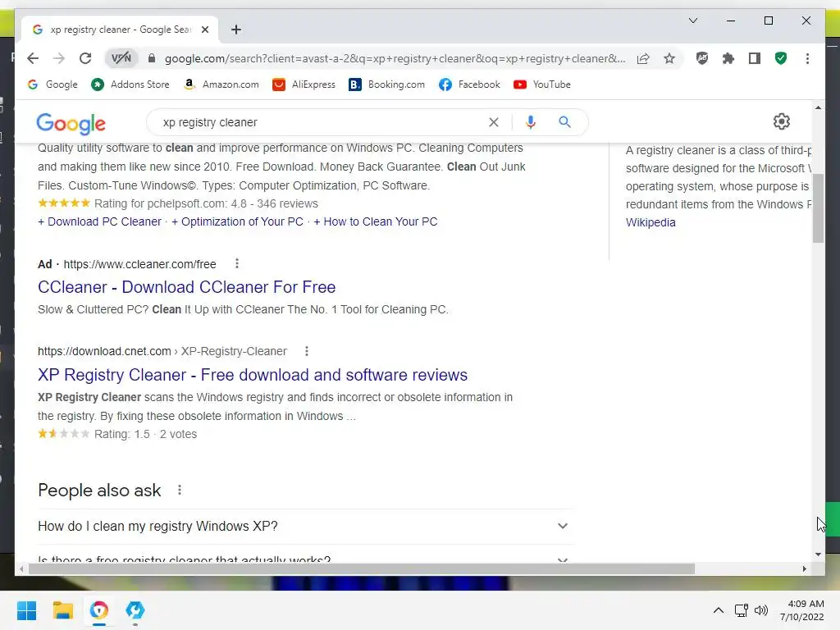Open XP Registry Cleaner - Free download result
840x630 pixels.
[x=253, y=375]
